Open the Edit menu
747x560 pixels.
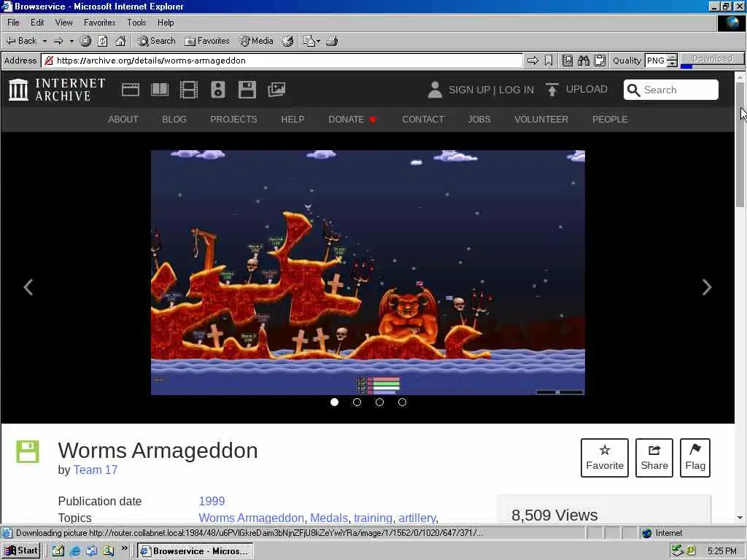coord(37,23)
